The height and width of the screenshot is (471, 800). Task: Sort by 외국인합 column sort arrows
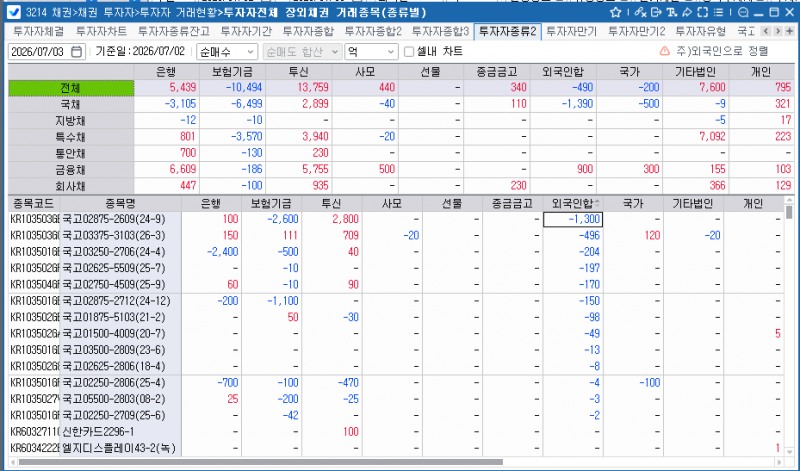pos(597,204)
